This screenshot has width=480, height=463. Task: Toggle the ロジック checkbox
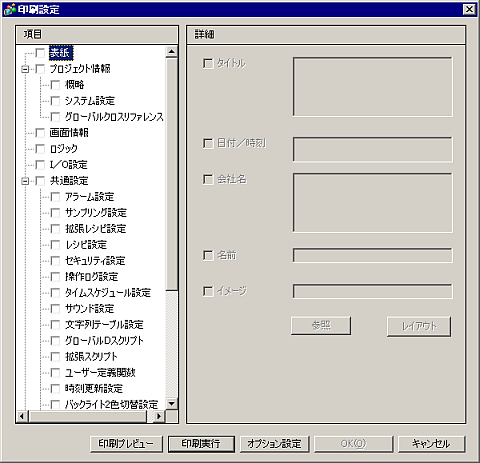coord(40,149)
